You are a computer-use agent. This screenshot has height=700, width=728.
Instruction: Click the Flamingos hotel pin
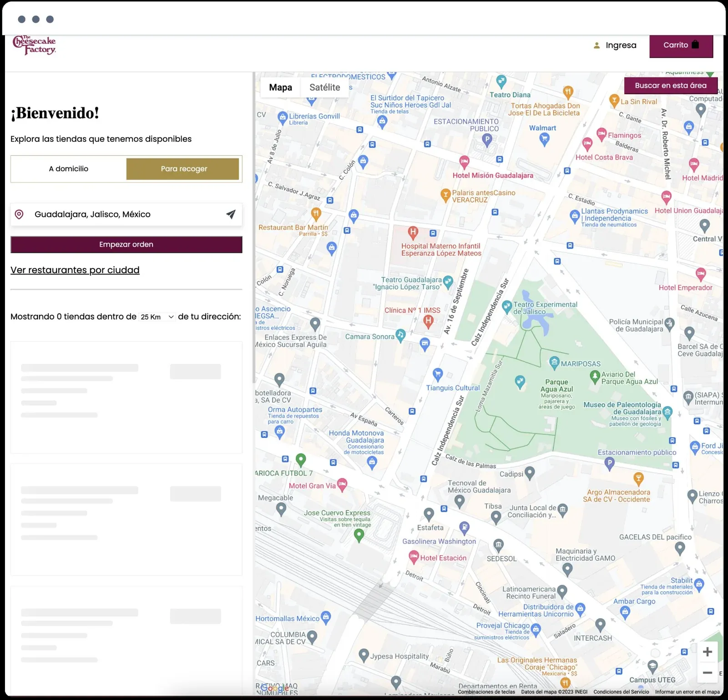[602, 134]
